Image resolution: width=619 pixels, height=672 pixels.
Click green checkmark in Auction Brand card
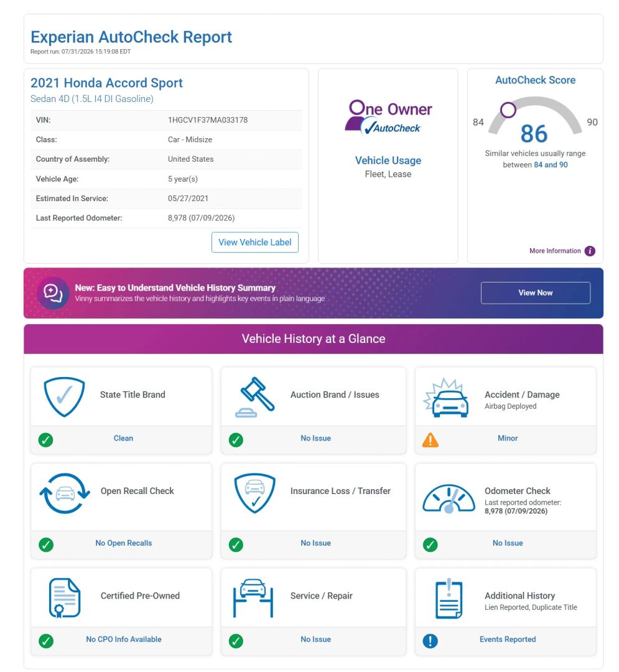[x=236, y=440]
